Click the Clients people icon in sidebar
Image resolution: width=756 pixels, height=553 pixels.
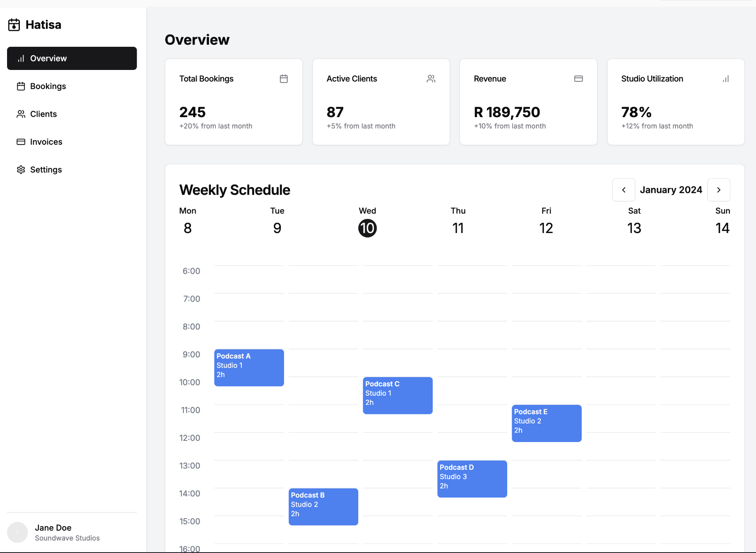21,114
